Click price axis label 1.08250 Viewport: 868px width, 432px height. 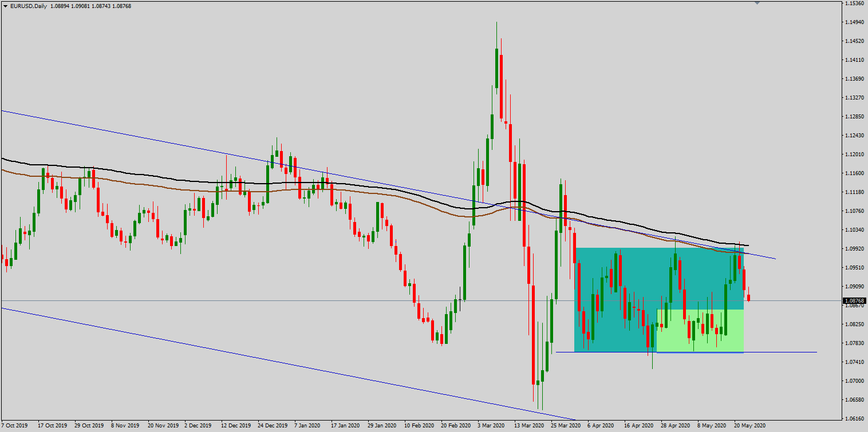click(854, 324)
